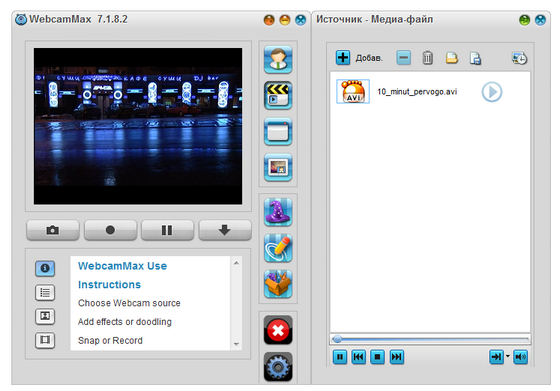This screenshot has width=560, height=391.
Task: Open the gear Settings button
Action: click(x=278, y=367)
